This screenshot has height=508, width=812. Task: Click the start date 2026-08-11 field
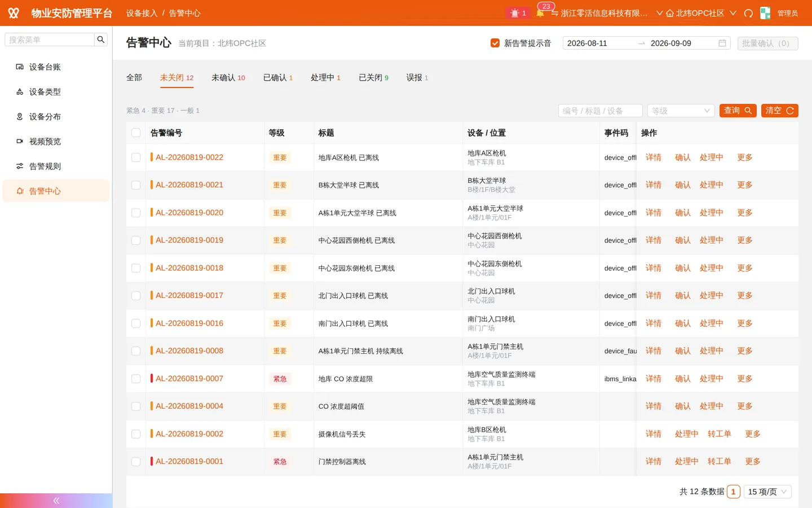[598, 43]
